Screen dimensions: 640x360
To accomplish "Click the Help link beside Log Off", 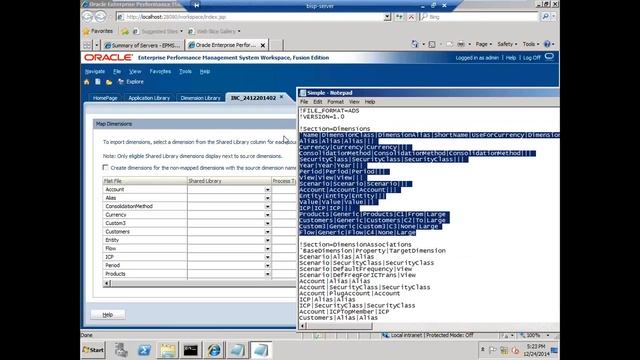I will (x=511, y=58).
